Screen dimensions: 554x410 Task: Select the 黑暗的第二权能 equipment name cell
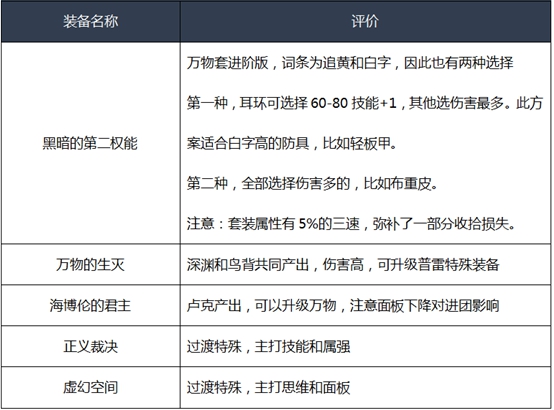click(90, 143)
